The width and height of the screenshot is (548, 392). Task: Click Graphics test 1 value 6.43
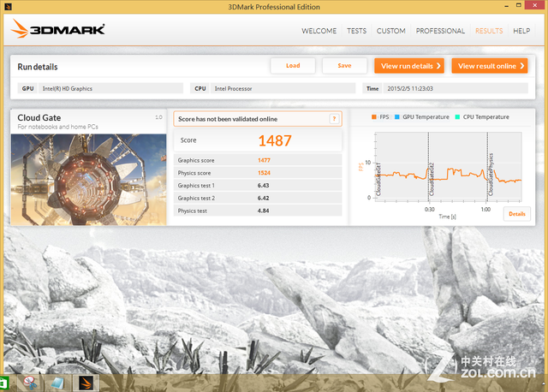tap(263, 186)
